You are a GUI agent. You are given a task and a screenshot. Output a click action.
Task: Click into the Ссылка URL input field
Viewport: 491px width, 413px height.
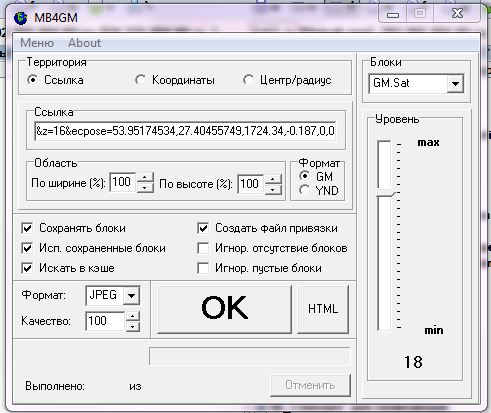185,131
